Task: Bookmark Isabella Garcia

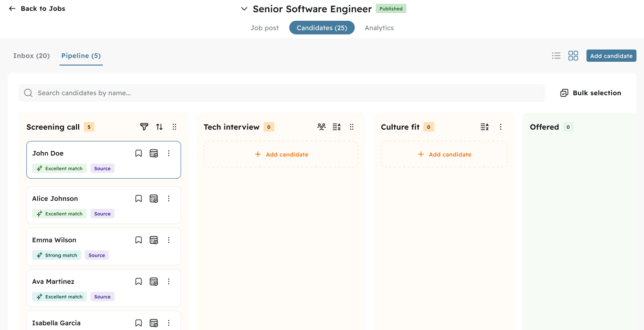Action: [x=139, y=323]
